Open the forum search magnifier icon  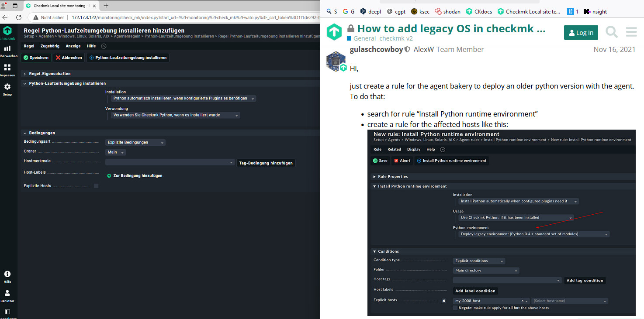tap(611, 32)
